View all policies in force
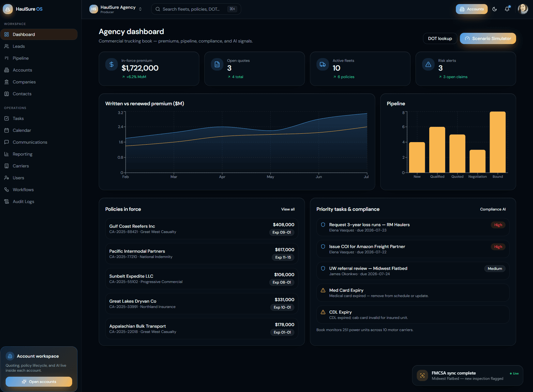 pyautogui.click(x=288, y=209)
